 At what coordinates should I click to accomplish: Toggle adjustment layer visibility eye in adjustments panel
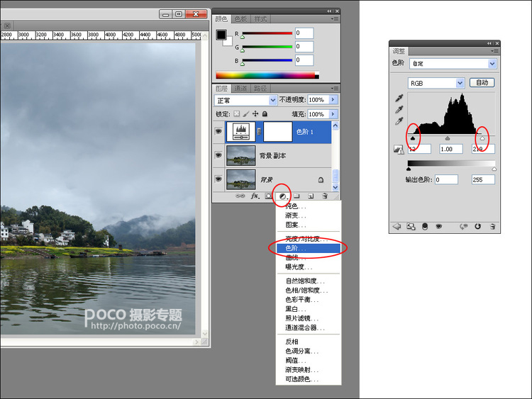coord(438,226)
